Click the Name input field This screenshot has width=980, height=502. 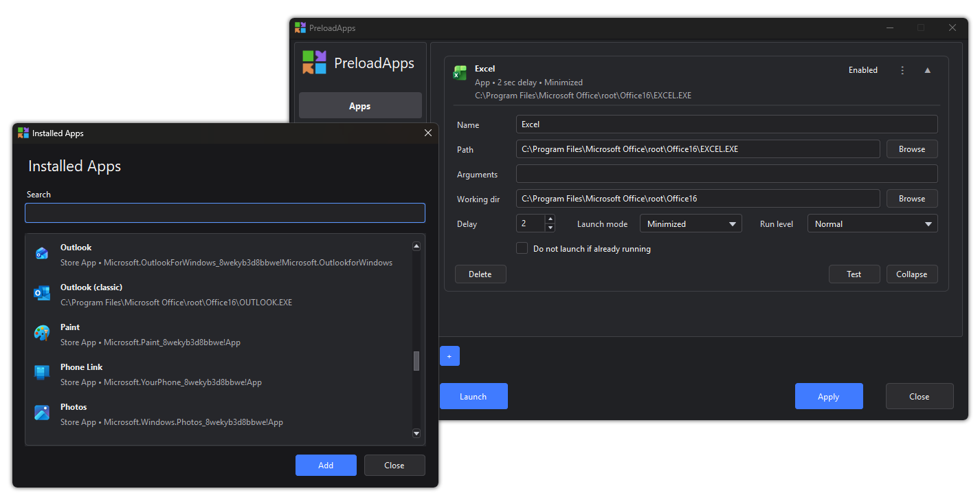click(727, 124)
